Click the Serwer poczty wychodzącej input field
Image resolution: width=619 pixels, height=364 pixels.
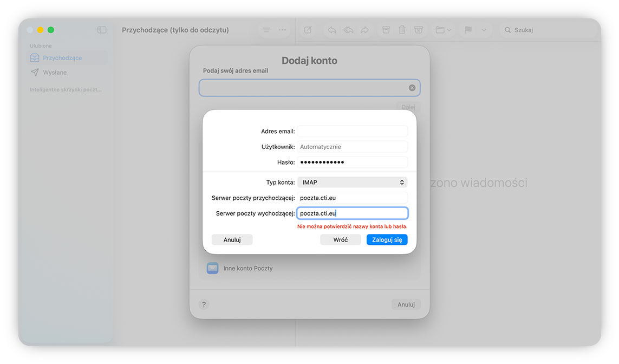(352, 213)
